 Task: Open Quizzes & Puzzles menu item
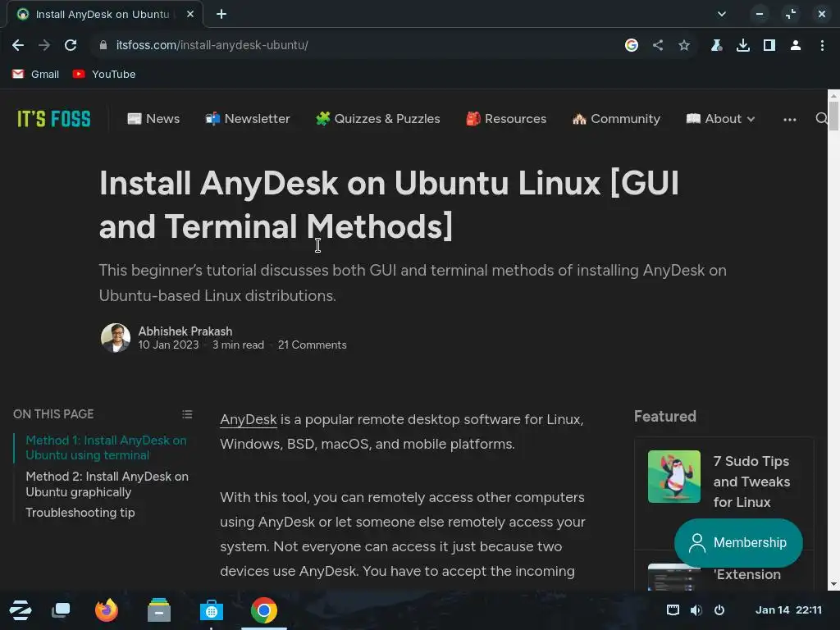click(x=377, y=119)
